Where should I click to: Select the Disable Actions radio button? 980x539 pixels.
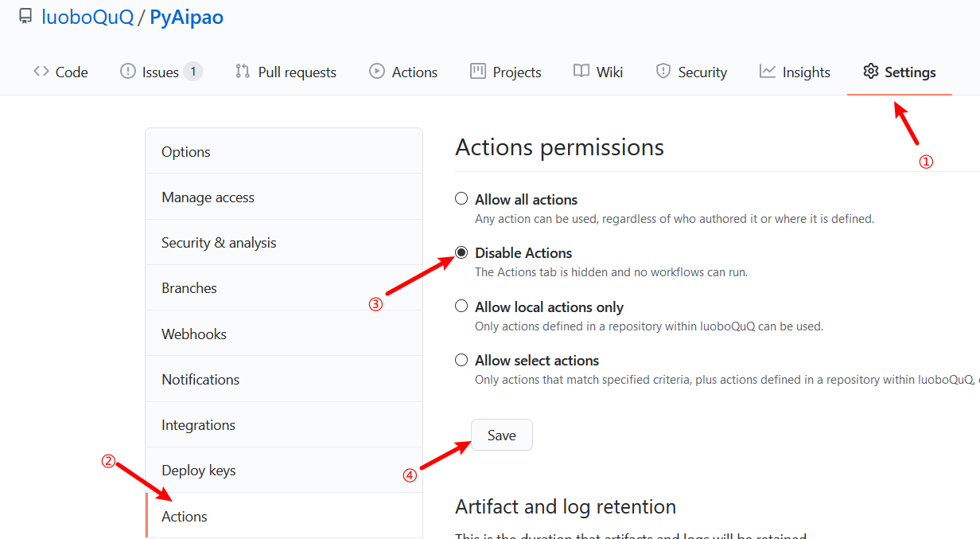pos(461,252)
